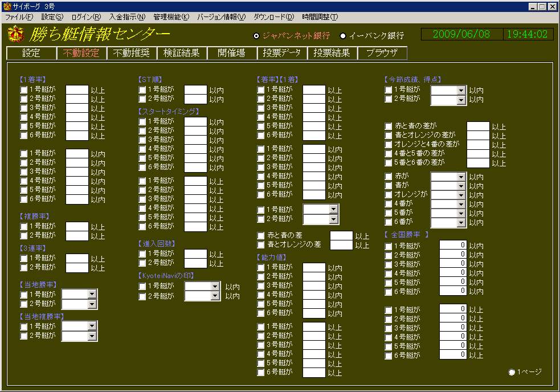
Task: Open the ログイン(R) menu
Action: pyautogui.click(x=86, y=17)
